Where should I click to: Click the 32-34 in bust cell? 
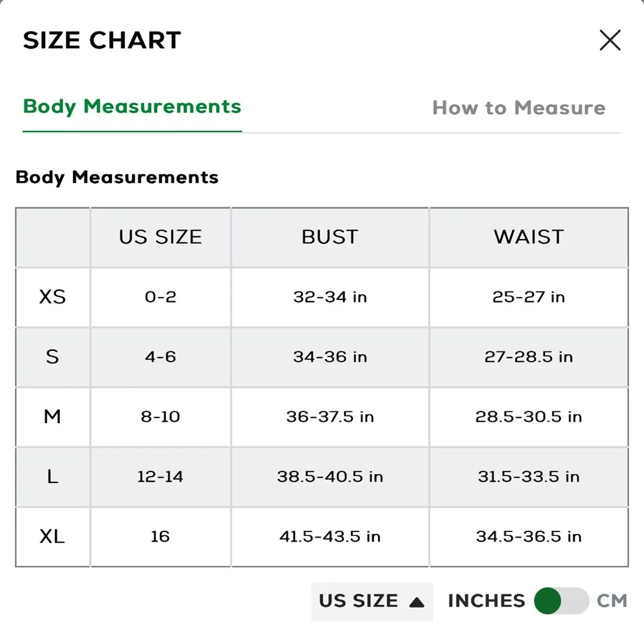click(330, 297)
